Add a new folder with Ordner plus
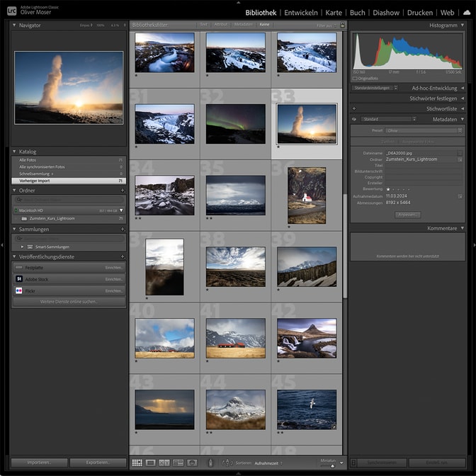Viewport: 476px width, 476px height. [123, 191]
